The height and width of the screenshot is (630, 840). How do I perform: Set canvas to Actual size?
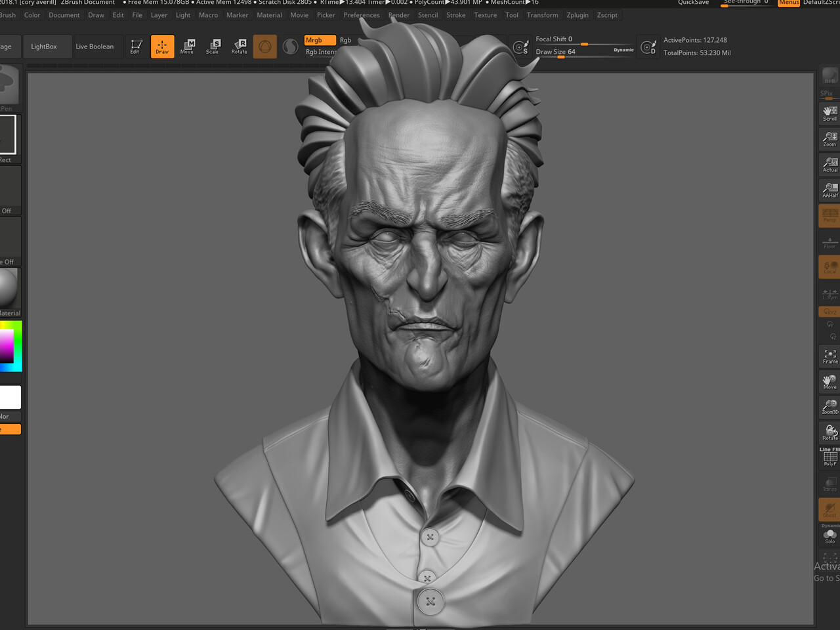pos(829,165)
